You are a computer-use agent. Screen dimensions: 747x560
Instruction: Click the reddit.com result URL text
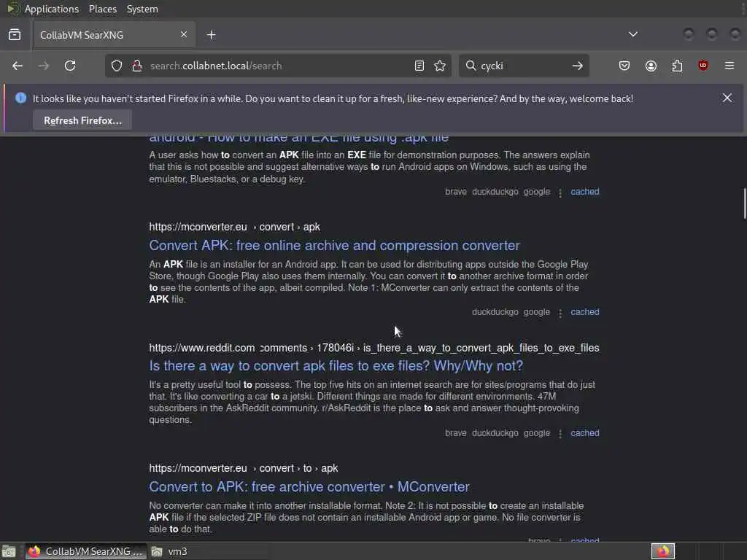point(374,348)
